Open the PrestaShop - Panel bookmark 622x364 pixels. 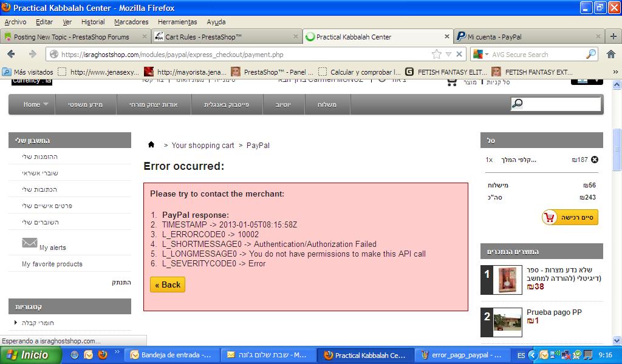[x=272, y=72]
